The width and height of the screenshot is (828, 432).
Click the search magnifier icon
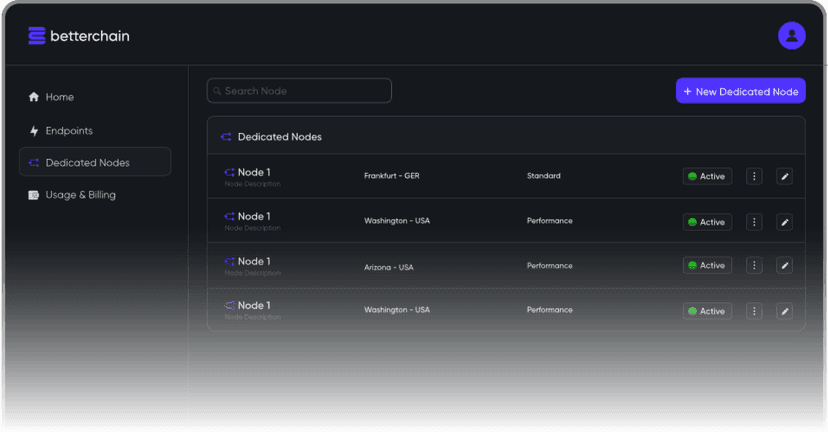pos(215,91)
